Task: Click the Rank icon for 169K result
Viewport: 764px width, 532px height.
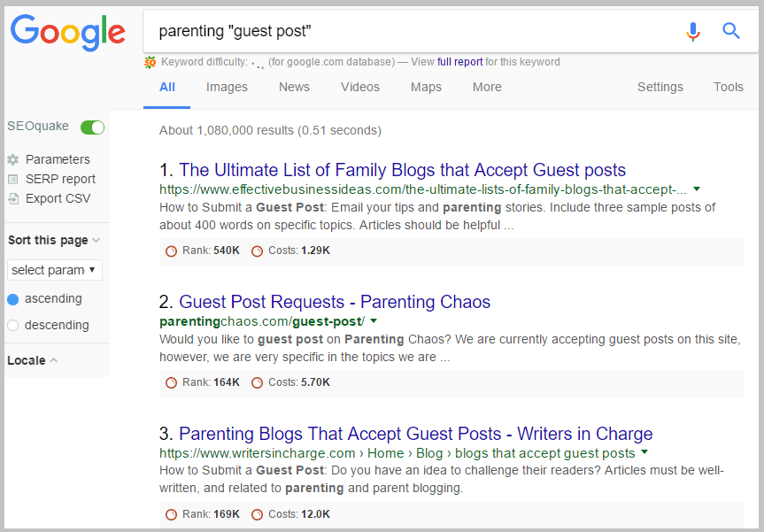Action: (171, 514)
